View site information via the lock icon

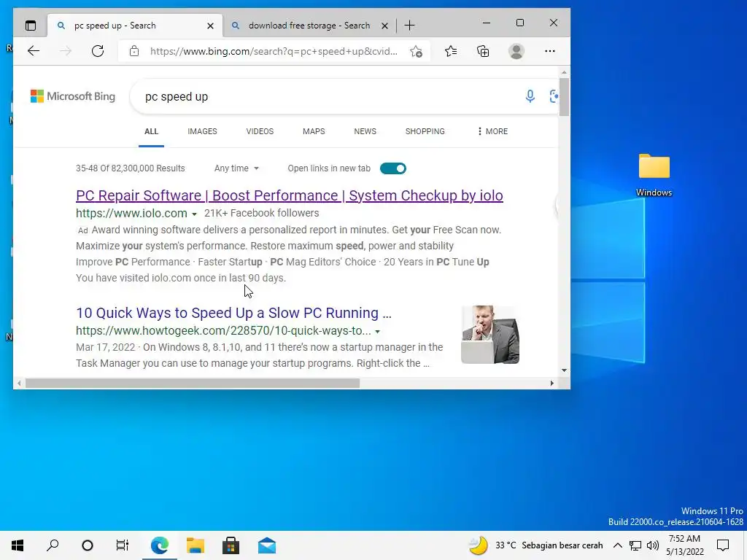134,51
